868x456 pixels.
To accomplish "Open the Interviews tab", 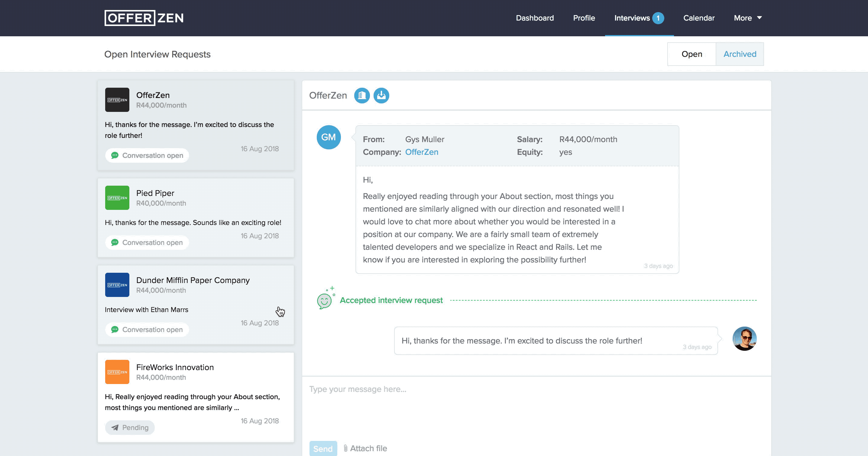I will [x=632, y=18].
